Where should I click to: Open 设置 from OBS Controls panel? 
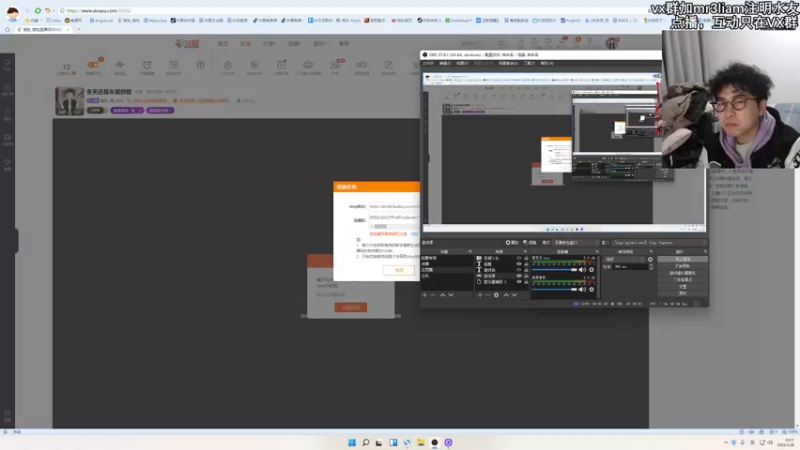(x=683, y=287)
